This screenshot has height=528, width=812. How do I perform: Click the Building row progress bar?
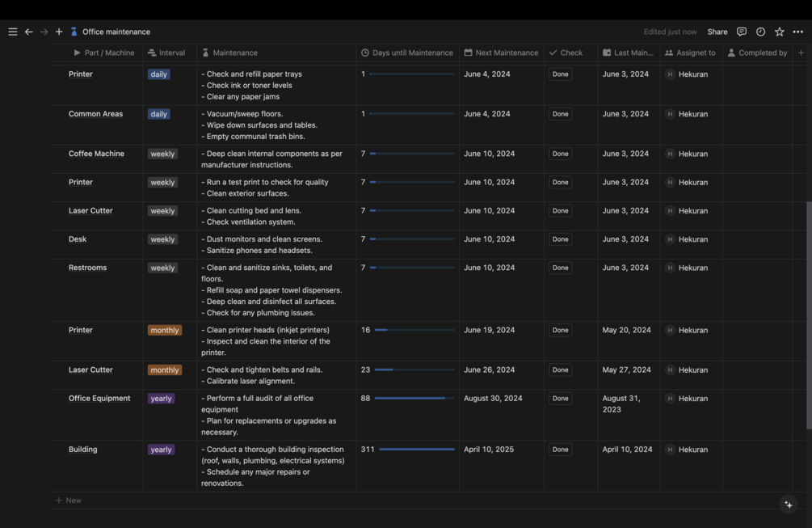point(416,450)
